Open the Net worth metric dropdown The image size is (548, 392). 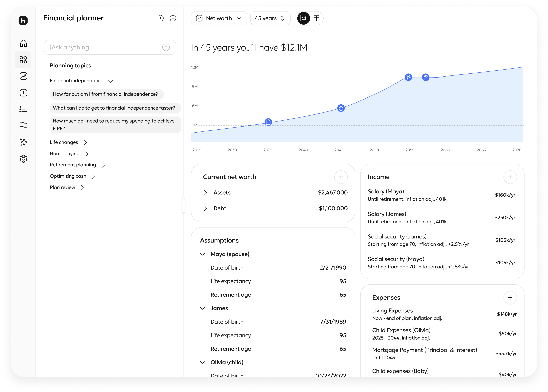[219, 18]
